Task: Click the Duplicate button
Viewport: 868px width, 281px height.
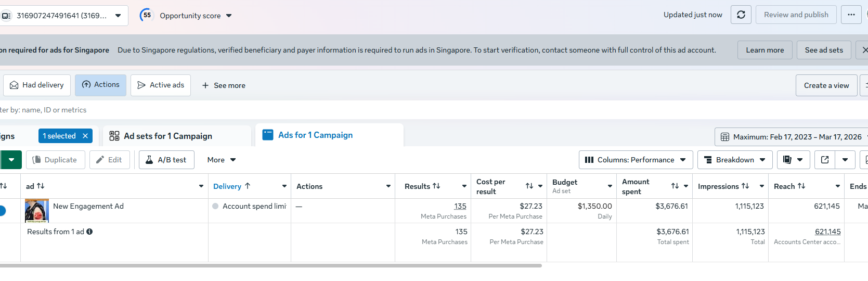Action: coord(55,160)
